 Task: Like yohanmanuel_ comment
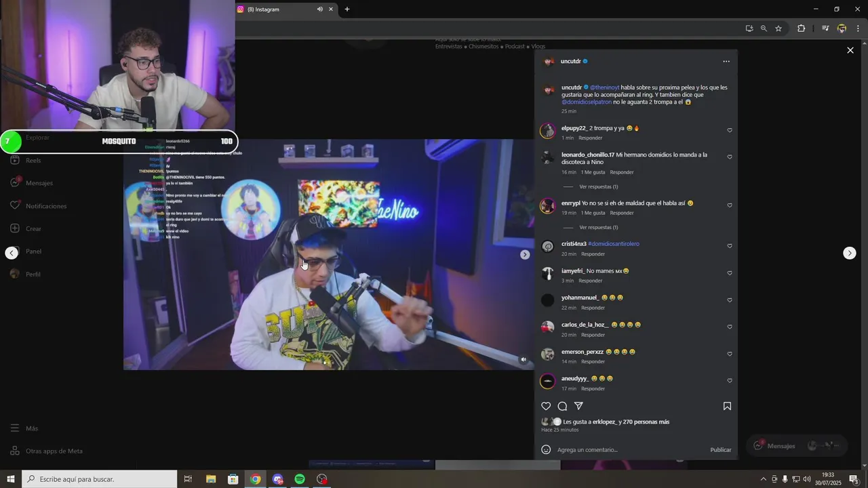pos(730,300)
